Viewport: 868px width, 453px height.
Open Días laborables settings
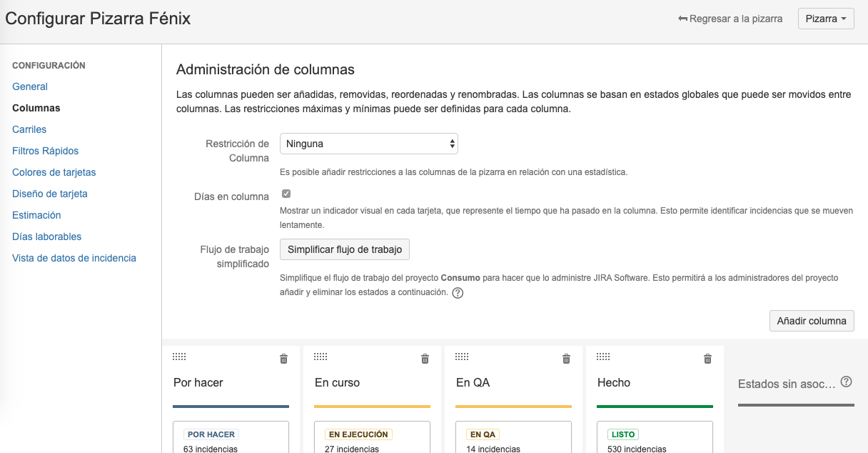pyautogui.click(x=47, y=237)
